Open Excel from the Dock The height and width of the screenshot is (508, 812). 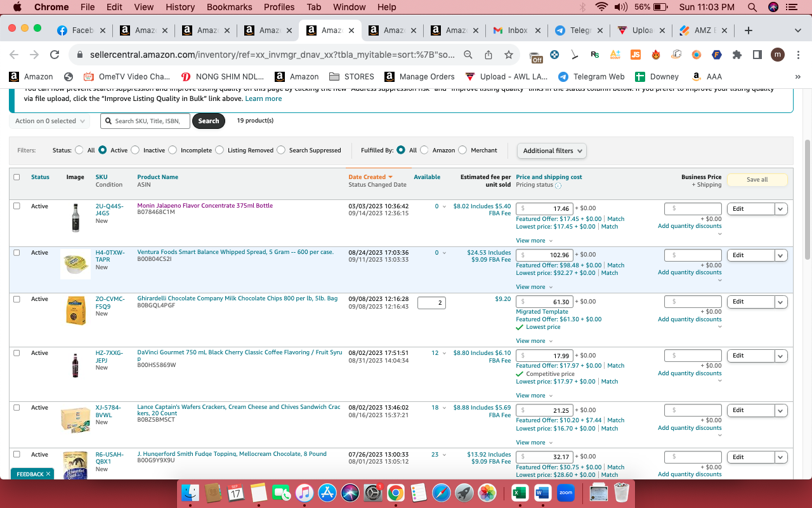point(520,493)
